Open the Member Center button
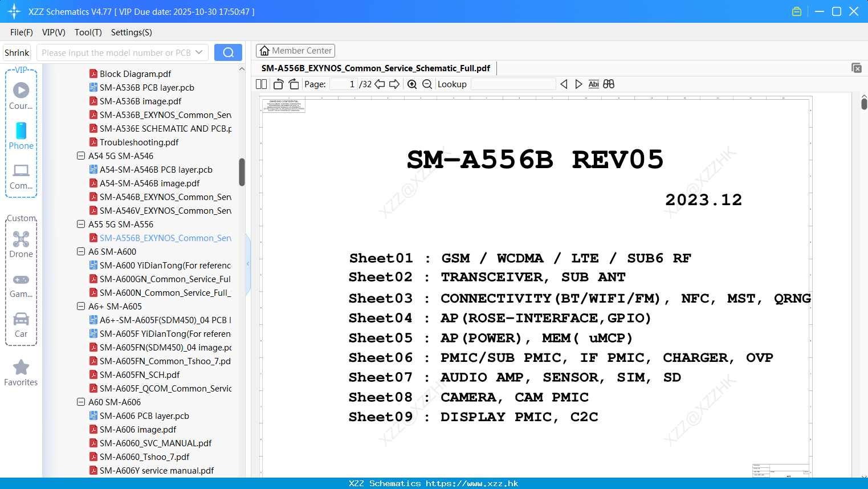Screen dimensions: 868x489 click(295, 51)
